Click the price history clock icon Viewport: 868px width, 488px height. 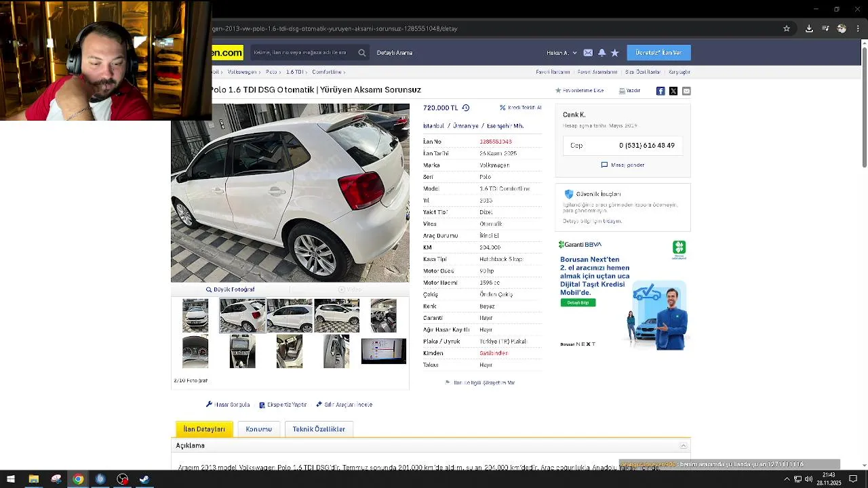465,108
